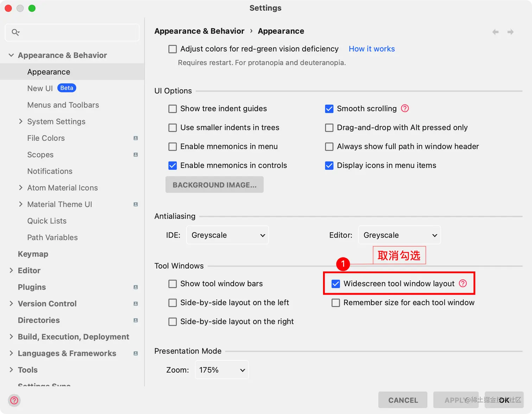Uncheck Enable mnemonics in controls
This screenshot has height=414, width=532.
click(x=172, y=165)
